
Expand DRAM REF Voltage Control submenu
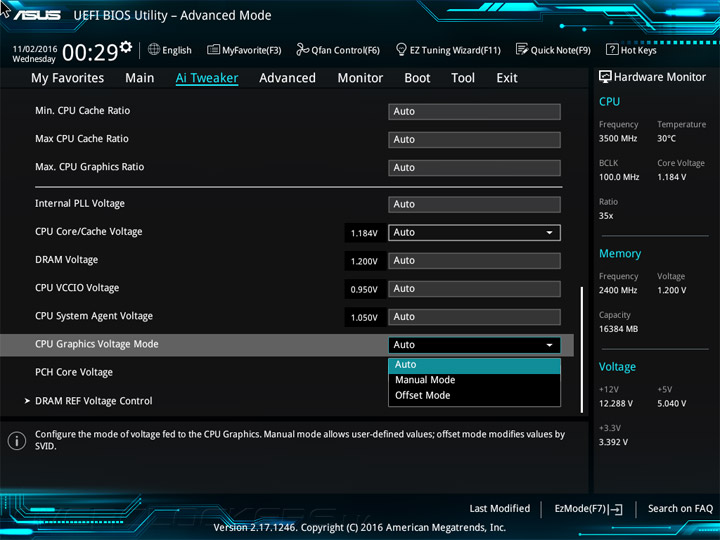point(94,401)
